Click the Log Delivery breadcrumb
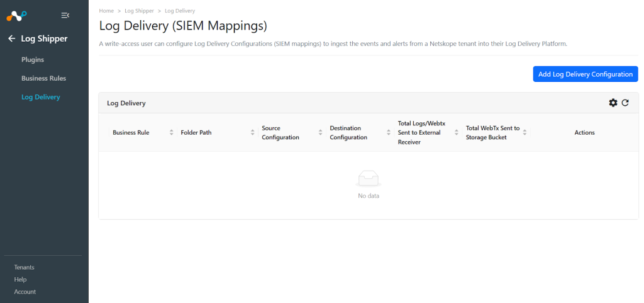The image size is (644, 303). [180, 11]
